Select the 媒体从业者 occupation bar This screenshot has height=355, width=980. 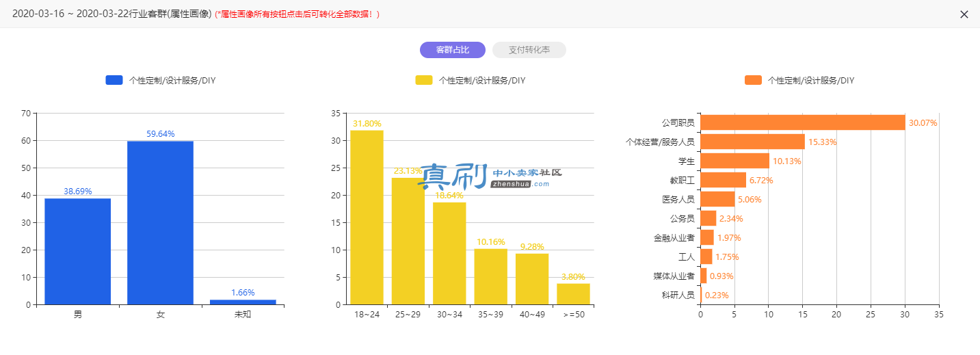[704, 276]
